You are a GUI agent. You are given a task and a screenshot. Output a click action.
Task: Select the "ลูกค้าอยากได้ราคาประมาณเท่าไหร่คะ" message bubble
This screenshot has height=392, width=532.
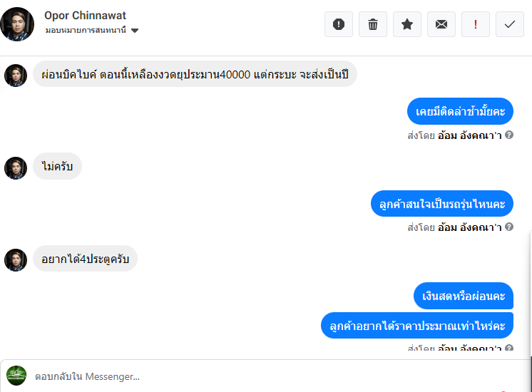[417, 326]
